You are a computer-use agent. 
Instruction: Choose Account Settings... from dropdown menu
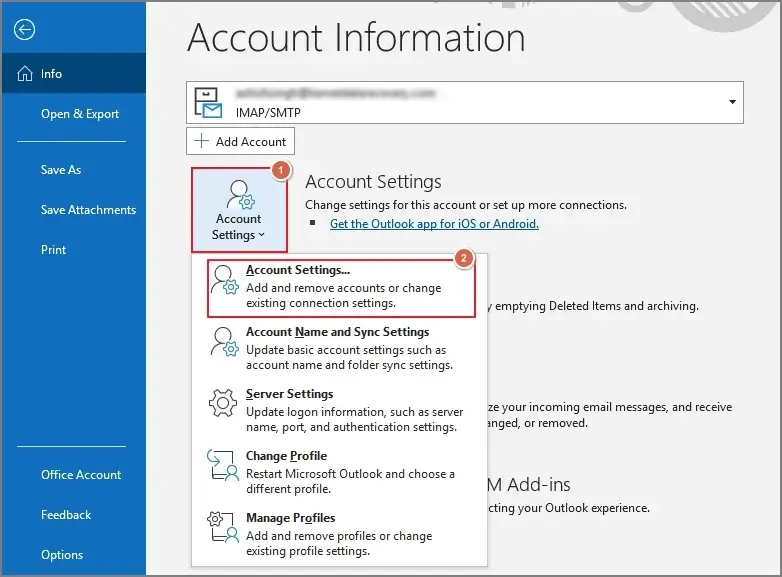[342, 288]
